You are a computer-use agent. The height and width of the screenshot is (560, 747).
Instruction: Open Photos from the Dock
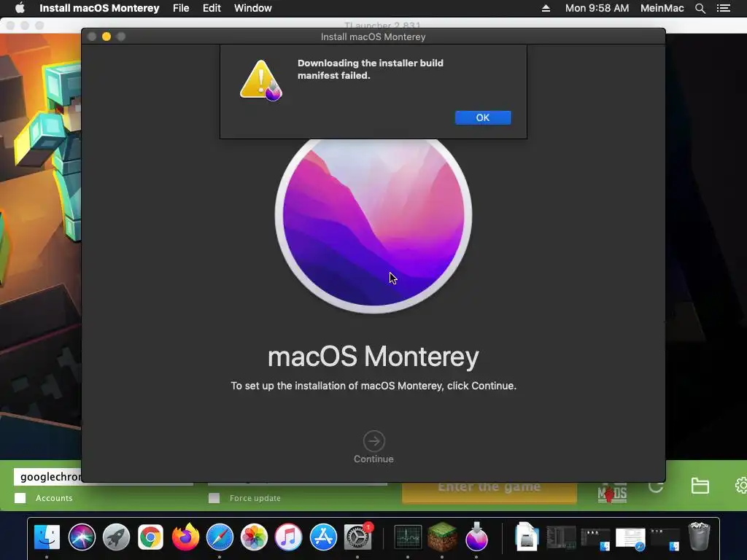pyautogui.click(x=254, y=537)
